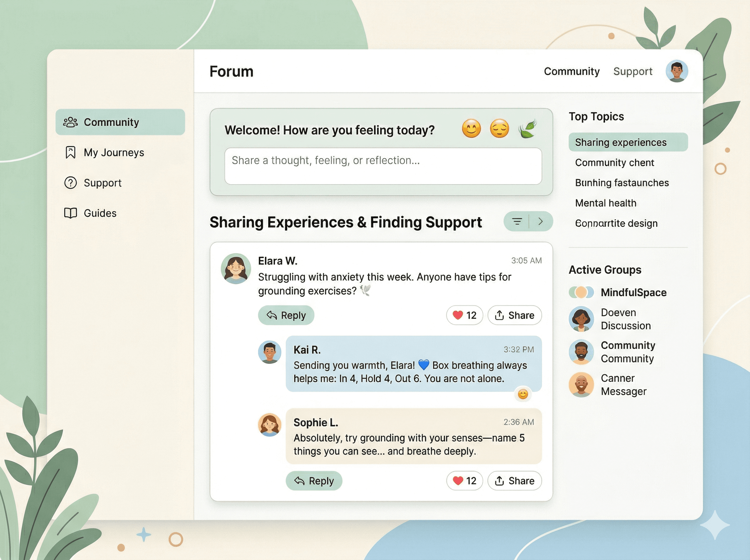Open the filter lines icon

tap(517, 222)
